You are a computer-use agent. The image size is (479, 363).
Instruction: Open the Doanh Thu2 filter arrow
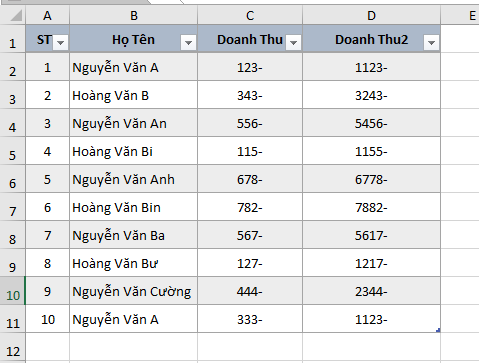point(431,43)
